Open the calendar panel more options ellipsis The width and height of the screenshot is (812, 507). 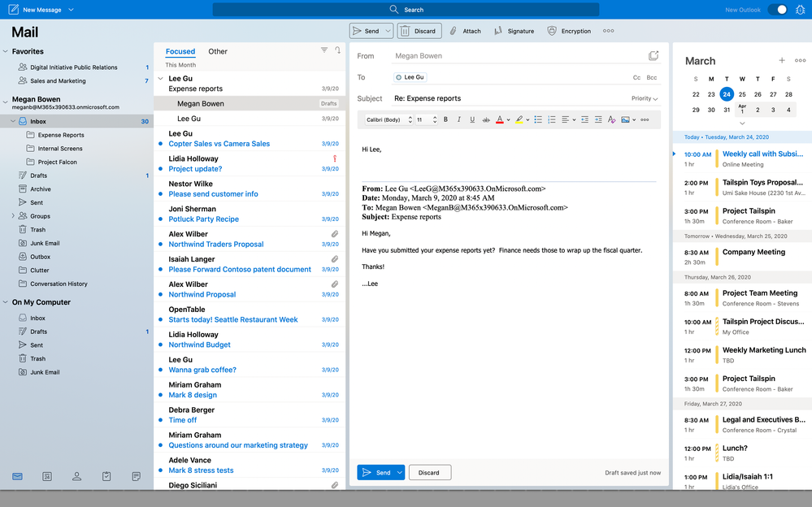point(800,61)
